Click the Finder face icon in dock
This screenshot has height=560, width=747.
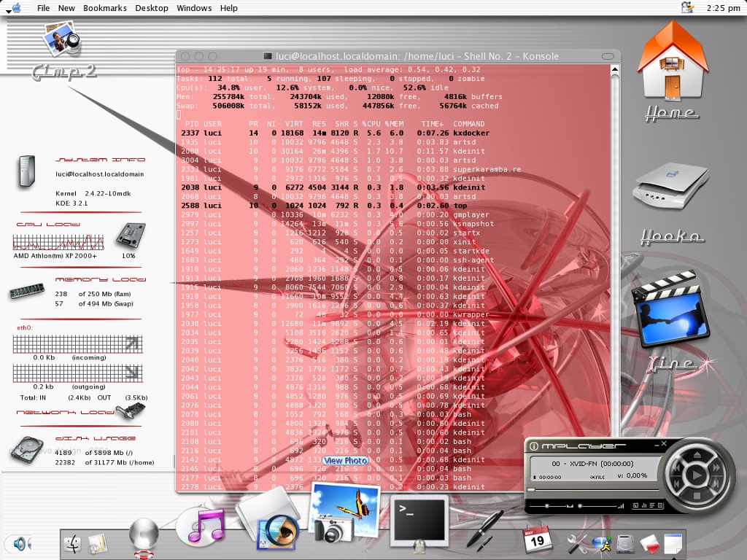pyautogui.click(x=73, y=544)
